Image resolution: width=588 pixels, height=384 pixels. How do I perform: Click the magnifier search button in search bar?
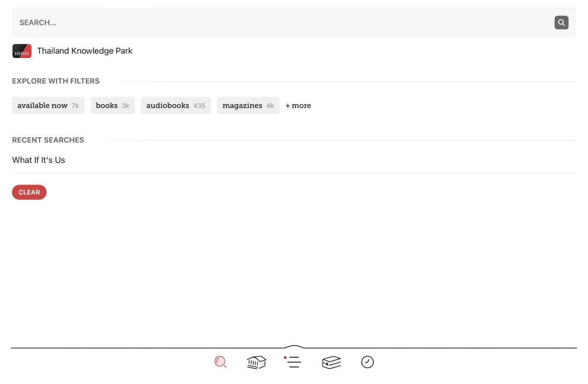tap(561, 23)
